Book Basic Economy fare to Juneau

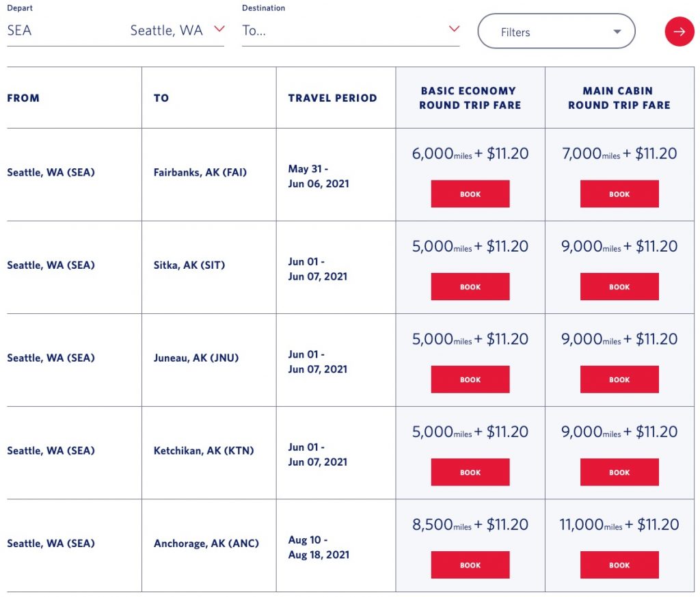470,380
